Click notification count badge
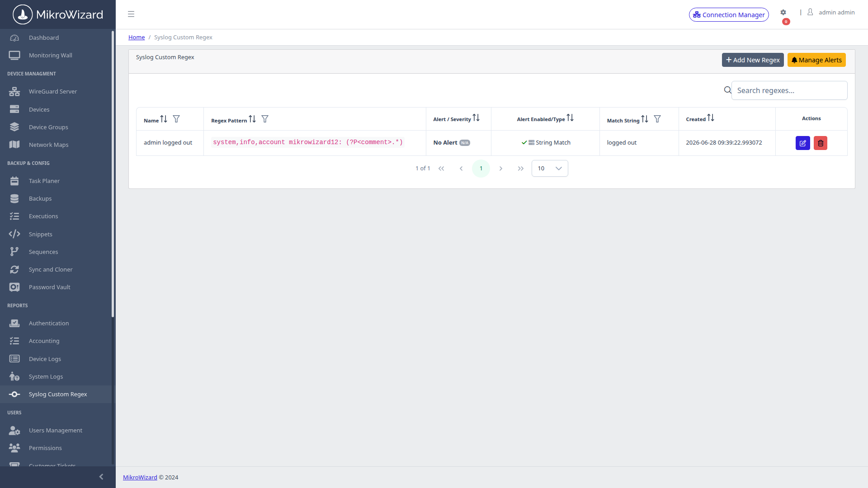The height and width of the screenshot is (488, 868). [x=786, y=22]
